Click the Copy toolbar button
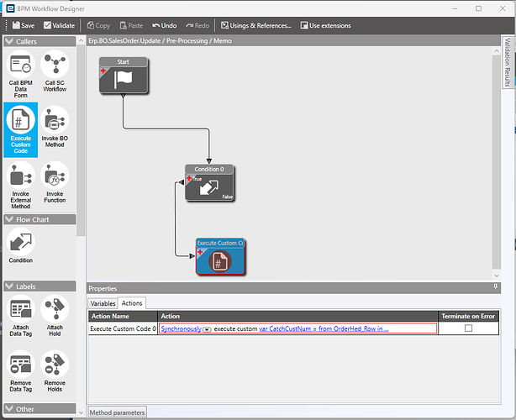Screen dimensions: 516x420 click(x=98, y=25)
